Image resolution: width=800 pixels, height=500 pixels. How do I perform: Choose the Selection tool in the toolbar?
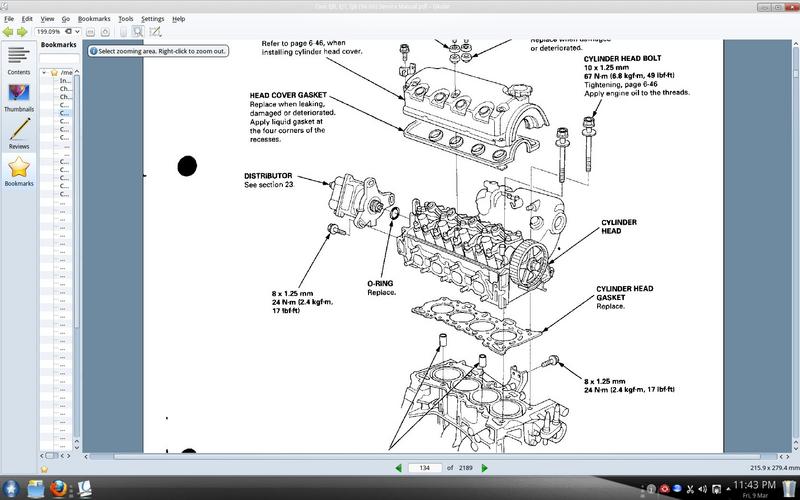click(x=155, y=31)
